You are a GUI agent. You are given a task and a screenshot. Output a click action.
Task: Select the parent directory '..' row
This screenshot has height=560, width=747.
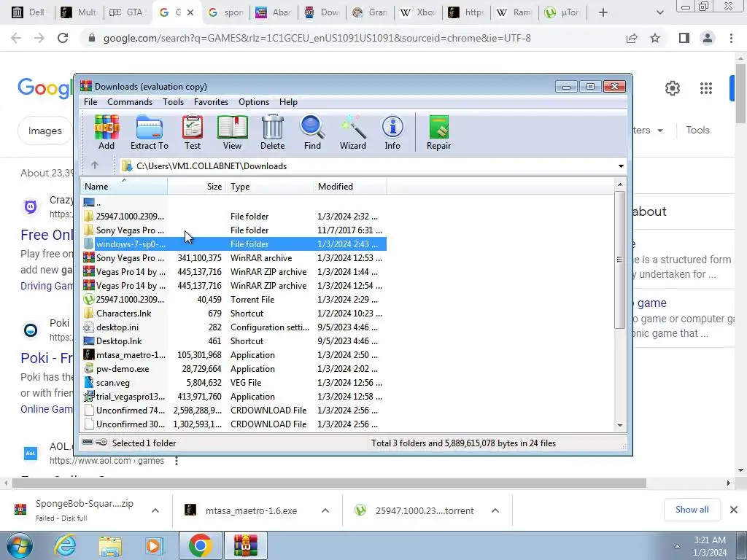pos(234,203)
